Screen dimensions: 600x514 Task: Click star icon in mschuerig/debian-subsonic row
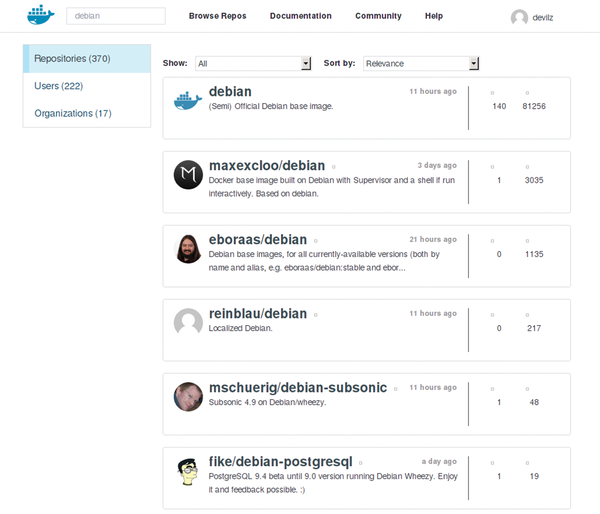pyautogui.click(x=492, y=388)
